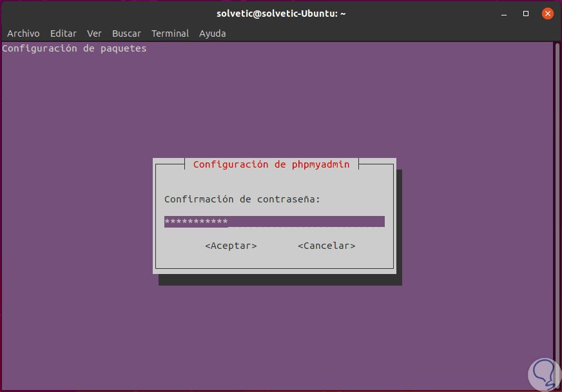Image resolution: width=562 pixels, height=392 pixels.
Task: Open the Editar menu
Action: pyautogui.click(x=63, y=34)
